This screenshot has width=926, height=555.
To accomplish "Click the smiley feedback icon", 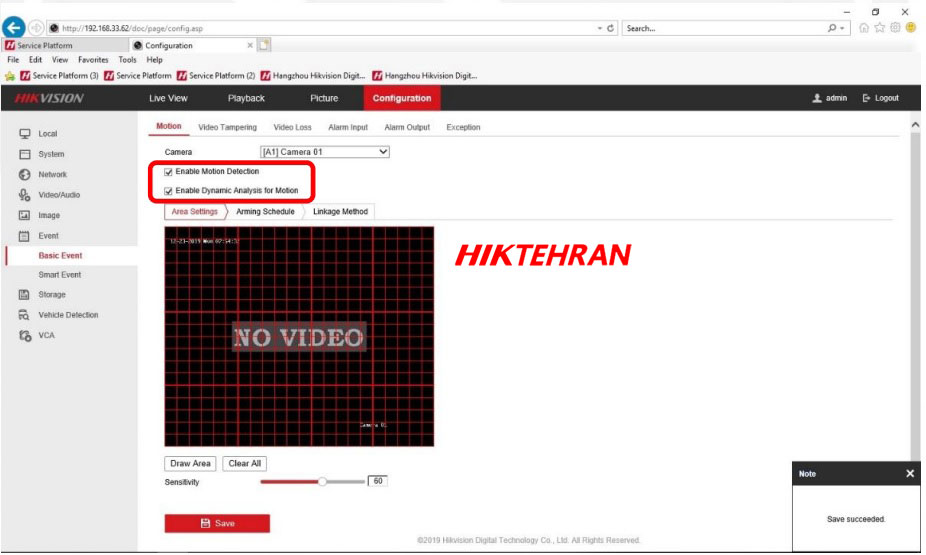I will pyautogui.click(x=911, y=27).
